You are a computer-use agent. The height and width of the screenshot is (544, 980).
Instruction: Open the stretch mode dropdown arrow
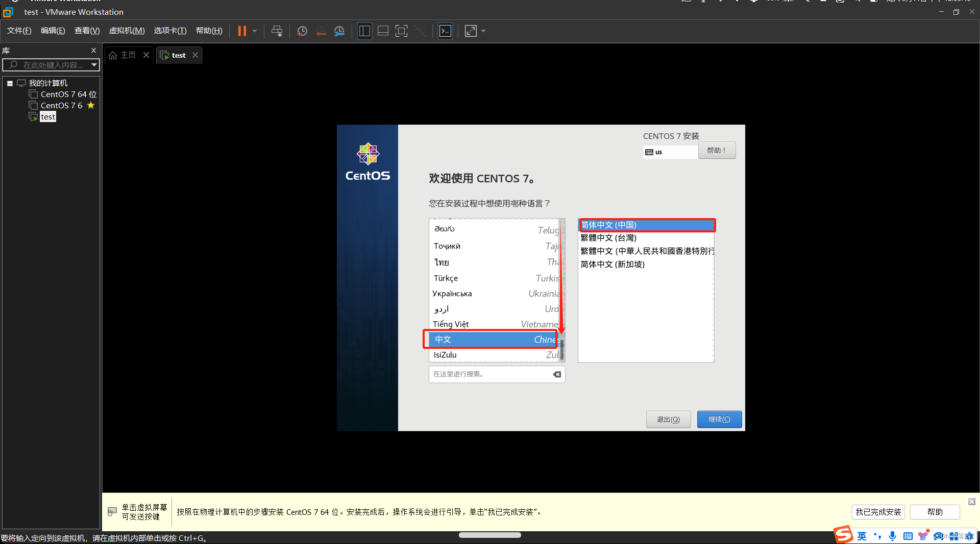[483, 31]
